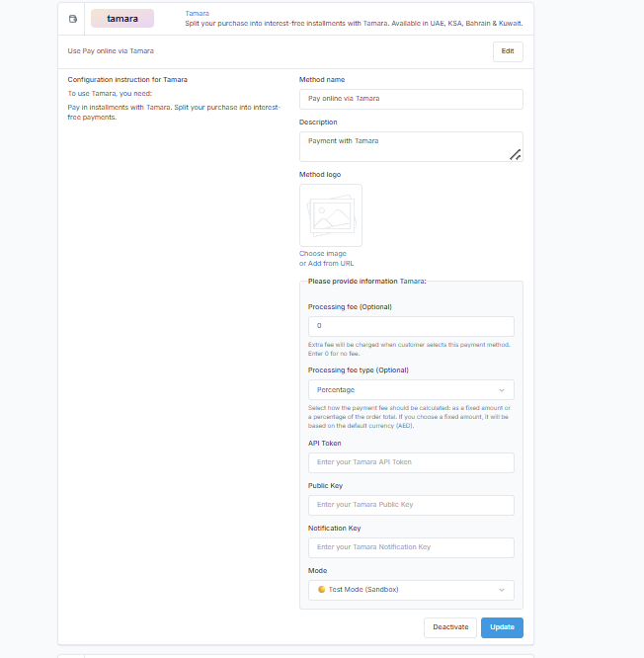Click the Tamara link in the fieldset legend
The width and height of the screenshot is (644, 658).
coord(412,282)
